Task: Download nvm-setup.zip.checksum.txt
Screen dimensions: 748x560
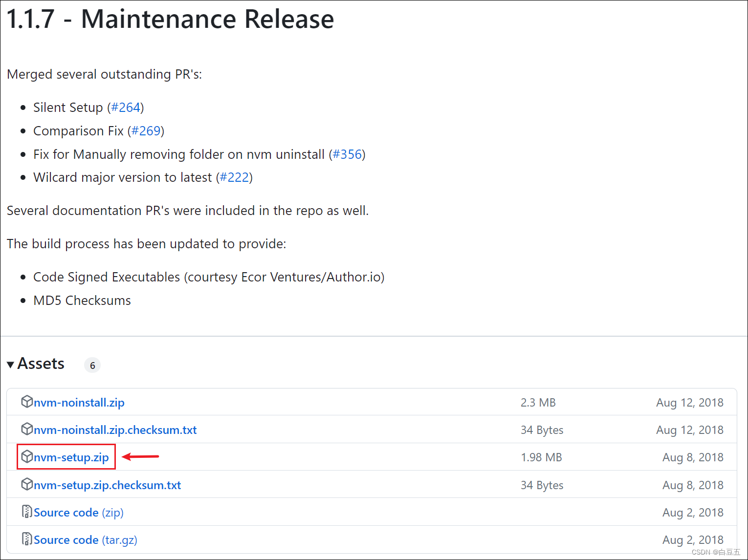Action: point(108,485)
